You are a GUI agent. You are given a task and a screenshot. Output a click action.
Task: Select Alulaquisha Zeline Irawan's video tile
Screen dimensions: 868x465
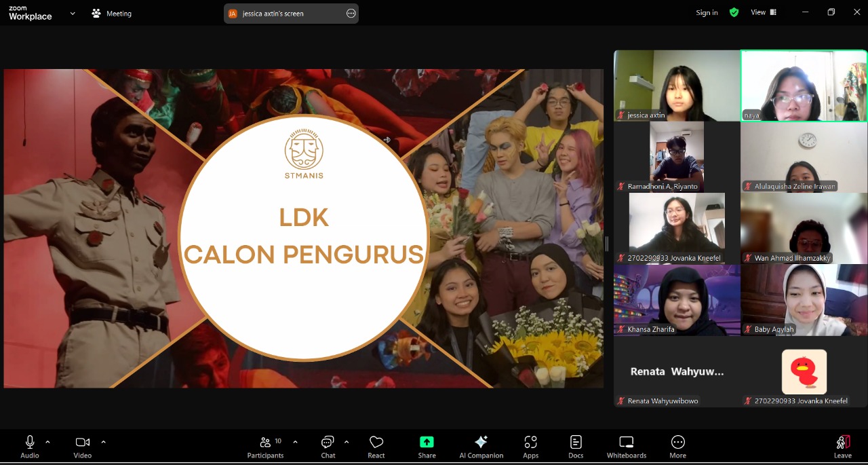coord(804,157)
